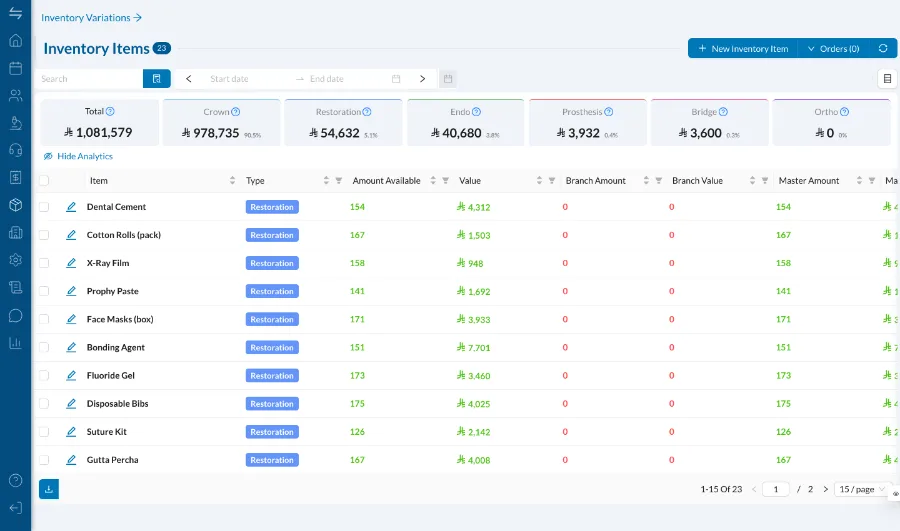
Task: Select the Ortho analytics card
Action: click(x=832, y=123)
